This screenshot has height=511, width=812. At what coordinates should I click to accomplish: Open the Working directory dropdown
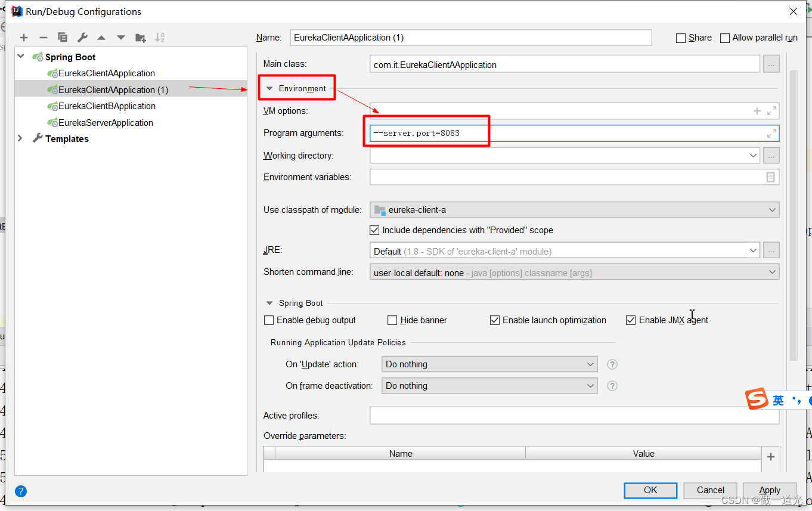click(x=754, y=156)
